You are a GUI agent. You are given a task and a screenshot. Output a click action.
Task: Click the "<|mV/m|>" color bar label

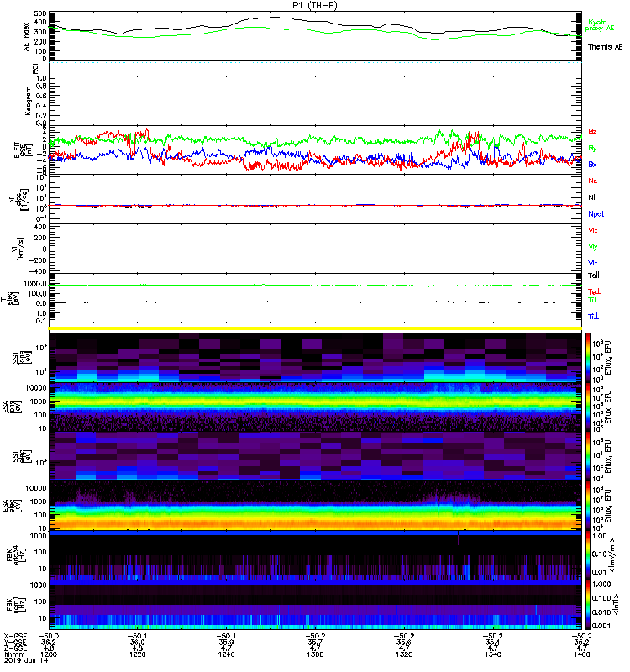pos(613,556)
